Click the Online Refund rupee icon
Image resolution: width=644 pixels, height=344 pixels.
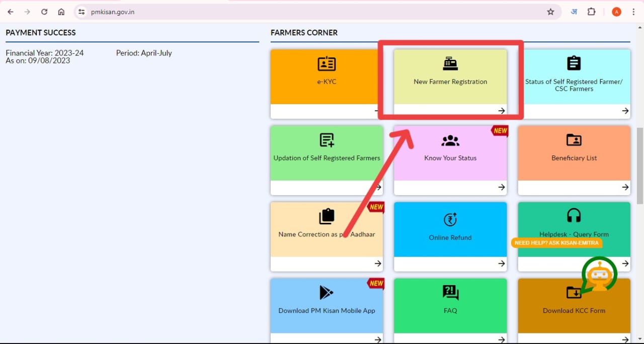450,220
